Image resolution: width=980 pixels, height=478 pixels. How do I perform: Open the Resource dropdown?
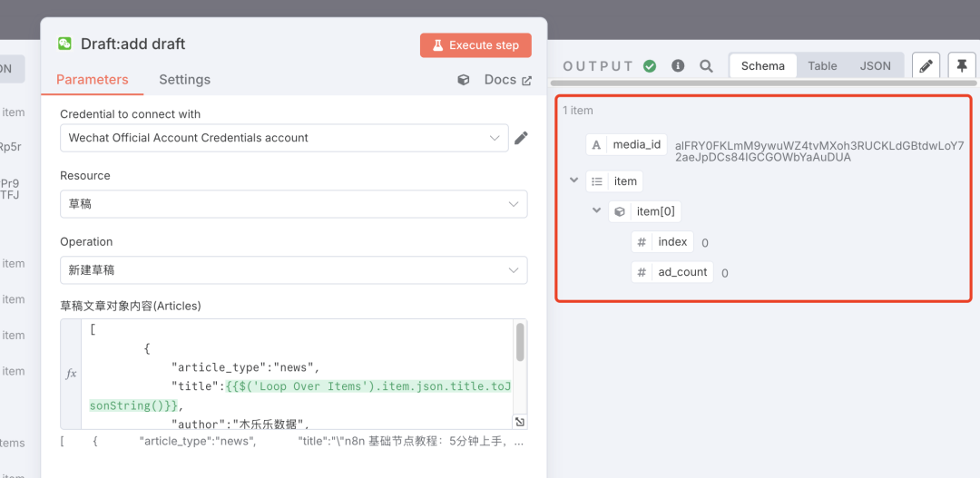tap(294, 204)
